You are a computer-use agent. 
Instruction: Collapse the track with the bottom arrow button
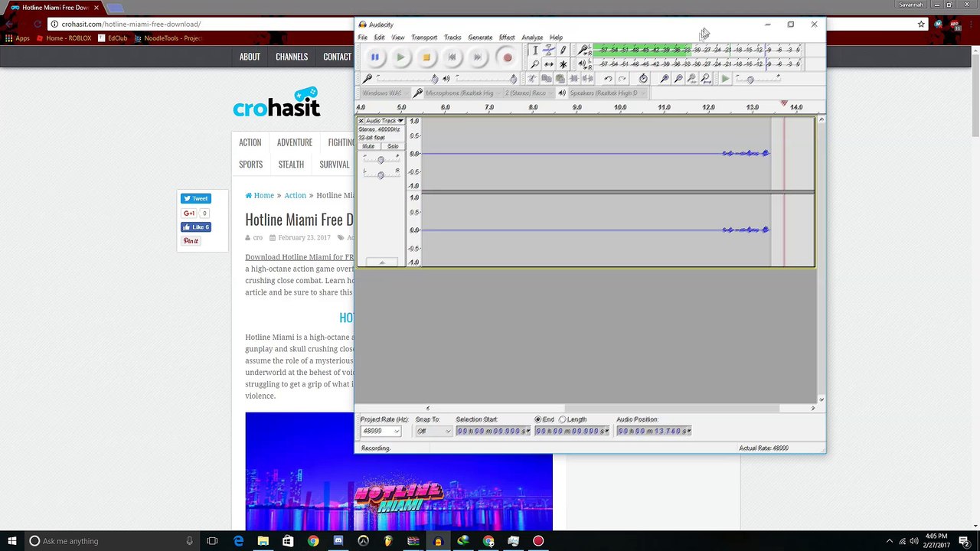point(381,262)
